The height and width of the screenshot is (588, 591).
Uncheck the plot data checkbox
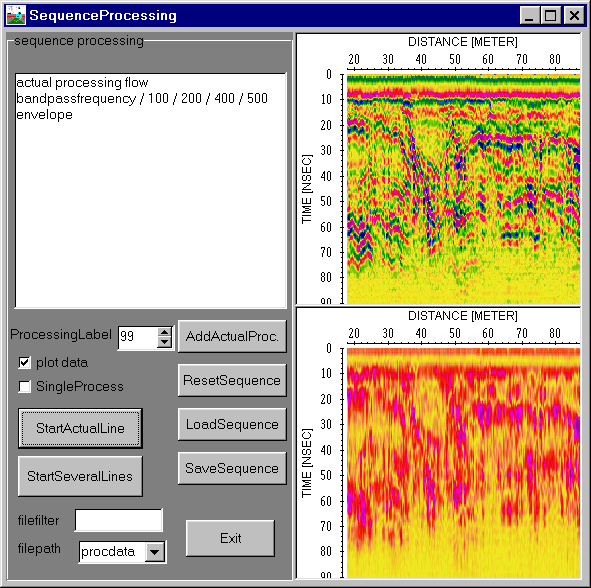click(24, 363)
